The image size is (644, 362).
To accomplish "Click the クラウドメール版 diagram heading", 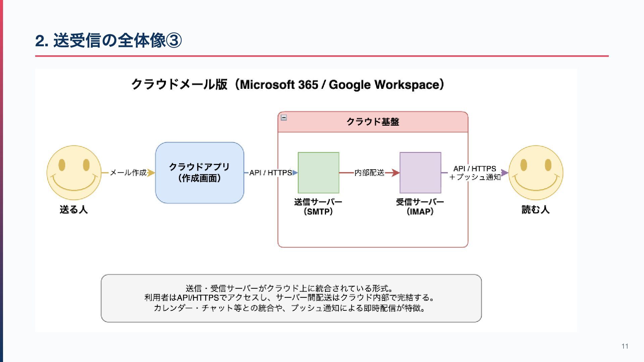I will coord(288,84).
